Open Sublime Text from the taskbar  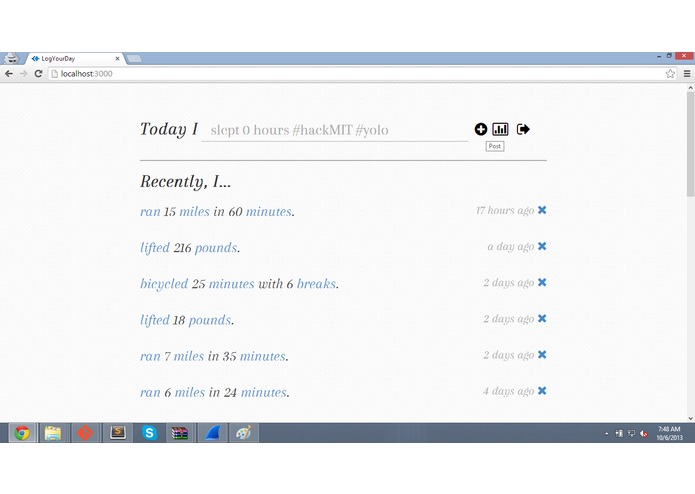pos(117,432)
